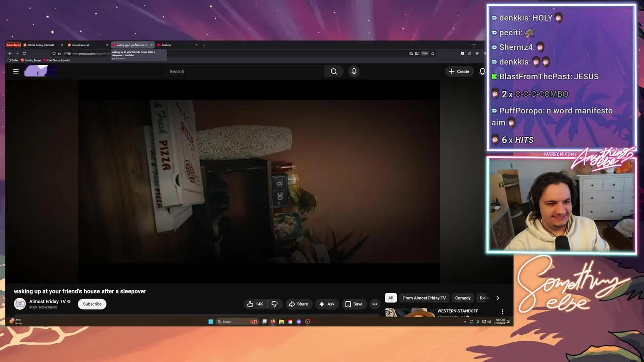Click the home-shaped extension icon in toolbar

[470, 53]
